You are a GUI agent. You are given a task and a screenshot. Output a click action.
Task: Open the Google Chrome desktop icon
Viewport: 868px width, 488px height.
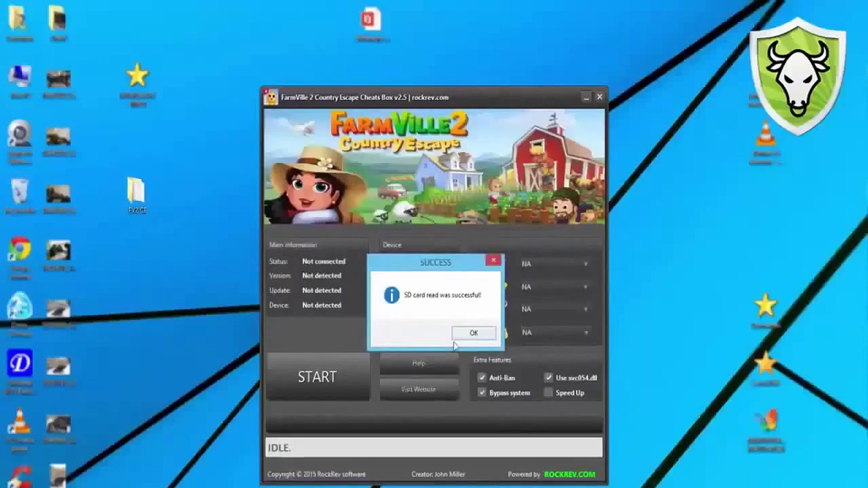19,249
